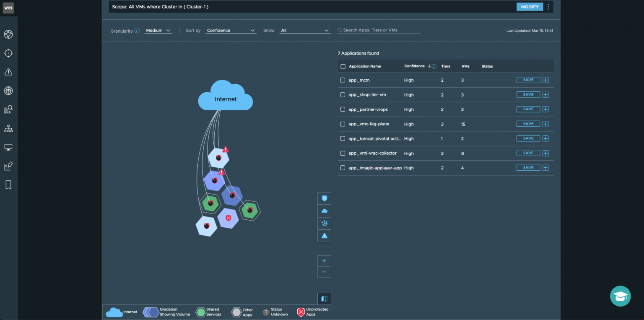Toggle the cloud Internet filter icon
This screenshot has height=320, width=644.
[324, 211]
